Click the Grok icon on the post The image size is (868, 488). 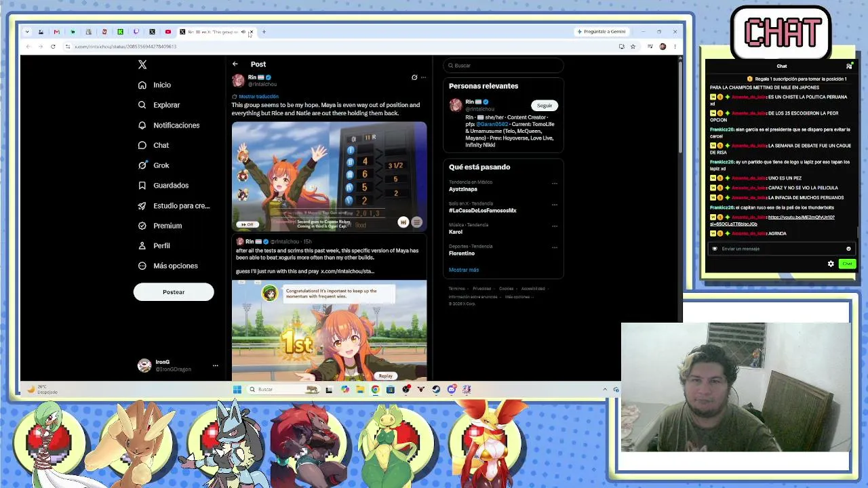click(x=414, y=77)
